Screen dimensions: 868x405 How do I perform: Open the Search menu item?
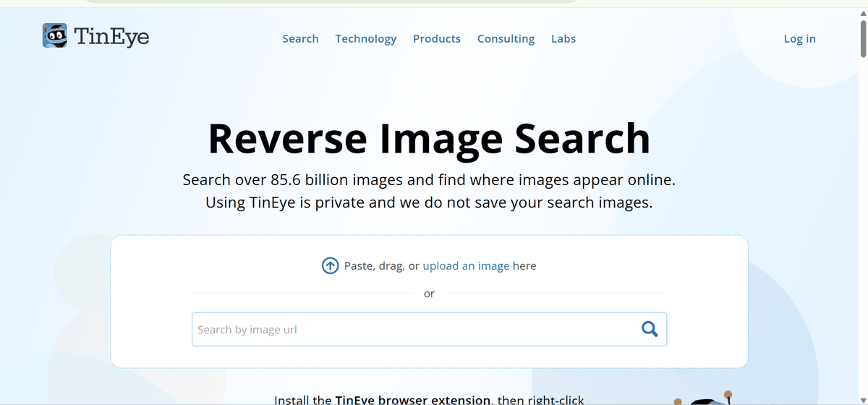point(300,39)
